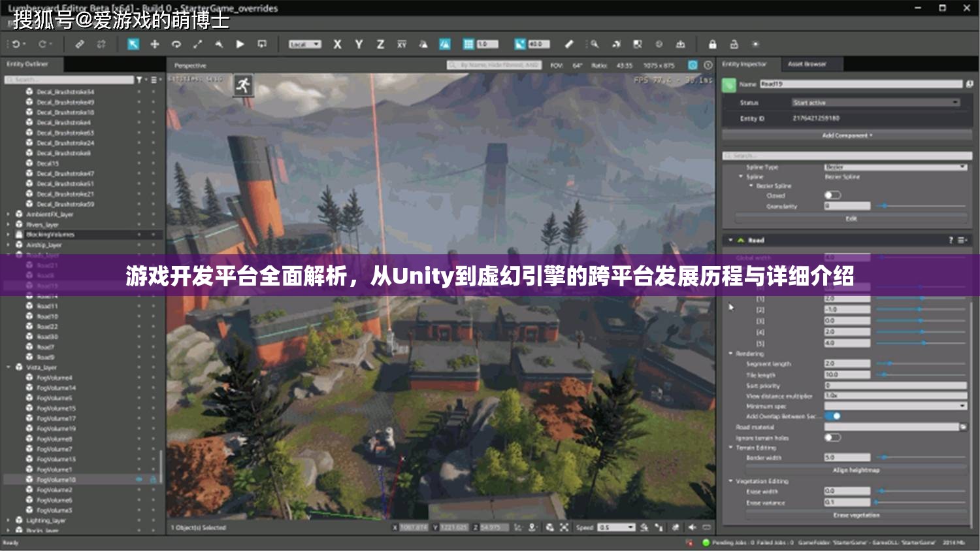The height and width of the screenshot is (551, 980).
Task: Click the Play simulation button
Action: (x=240, y=44)
